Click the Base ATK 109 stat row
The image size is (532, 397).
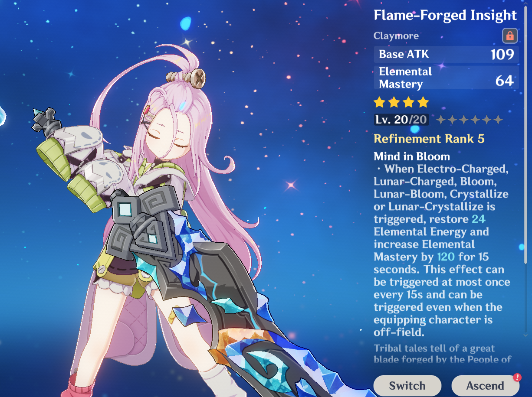(x=446, y=54)
